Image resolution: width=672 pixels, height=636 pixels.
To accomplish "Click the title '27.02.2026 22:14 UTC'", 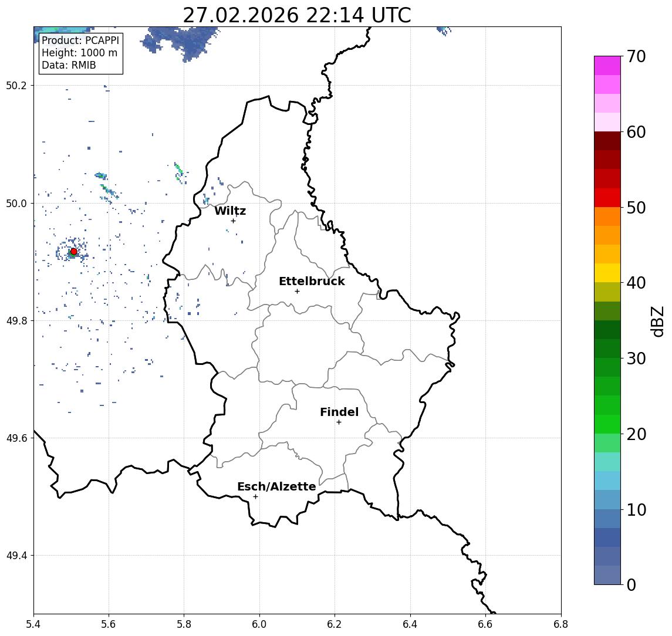I will click(296, 15).
